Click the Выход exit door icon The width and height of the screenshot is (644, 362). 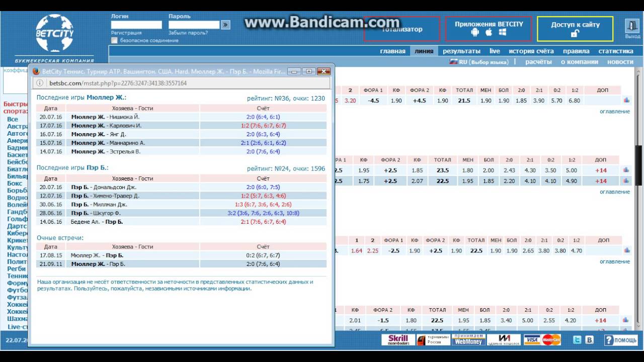point(632,26)
